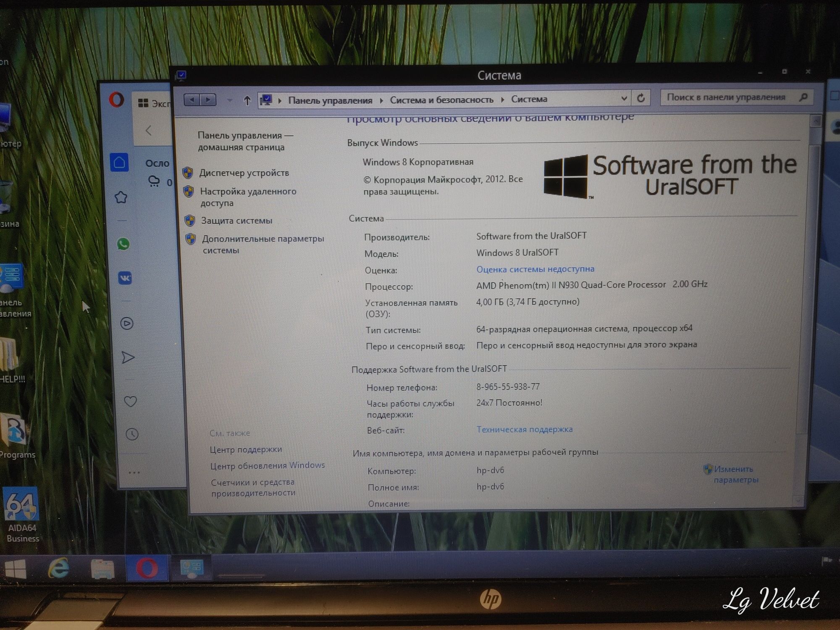
Task: Click search magnifier icon in control panel
Action: click(x=803, y=97)
